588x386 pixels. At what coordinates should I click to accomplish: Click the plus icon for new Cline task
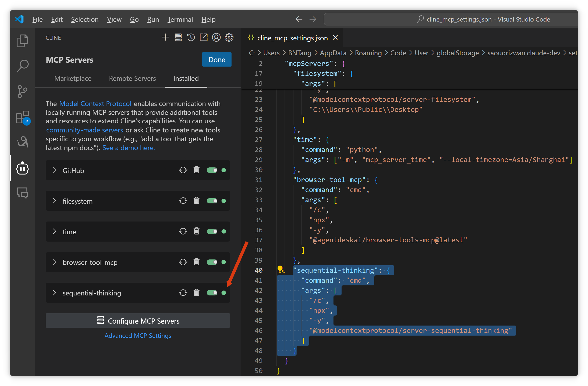(165, 38)
